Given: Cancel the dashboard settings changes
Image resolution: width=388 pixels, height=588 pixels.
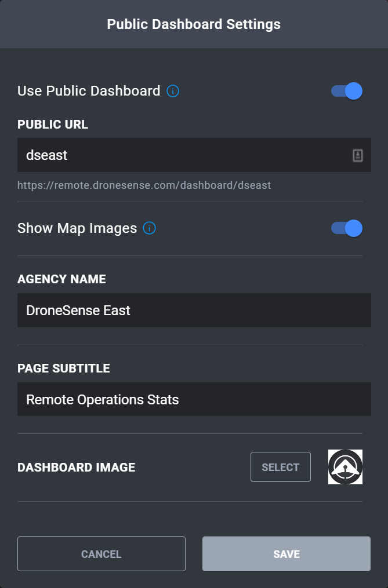Looking at the screenshot, I should (x=101, y=553).
